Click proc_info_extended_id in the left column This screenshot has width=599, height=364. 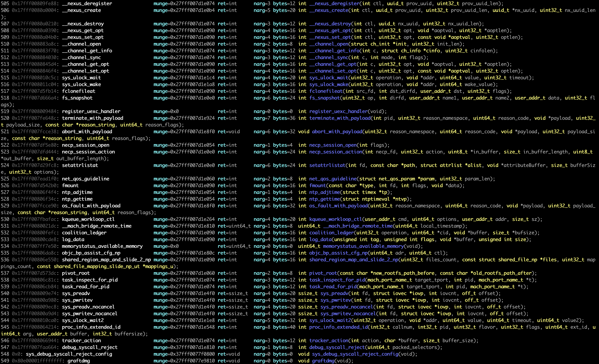click(91, 327)
